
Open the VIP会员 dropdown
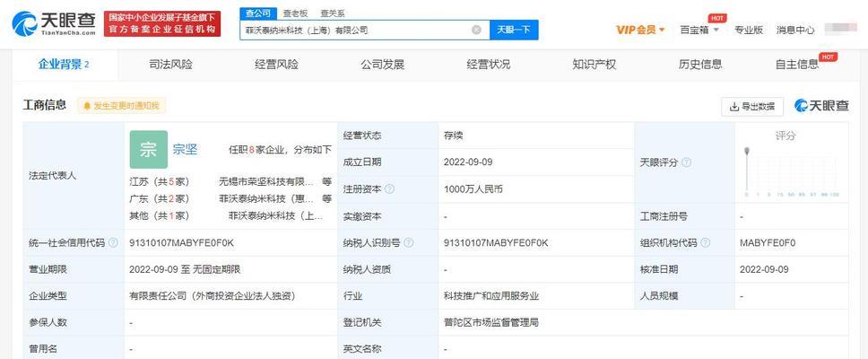[x=640, y=30]
